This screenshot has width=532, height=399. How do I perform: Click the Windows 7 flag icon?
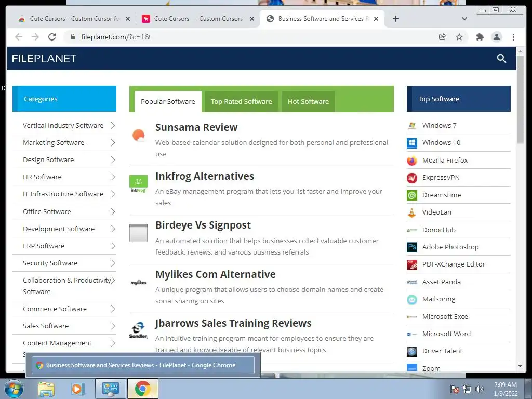point(412,126)
